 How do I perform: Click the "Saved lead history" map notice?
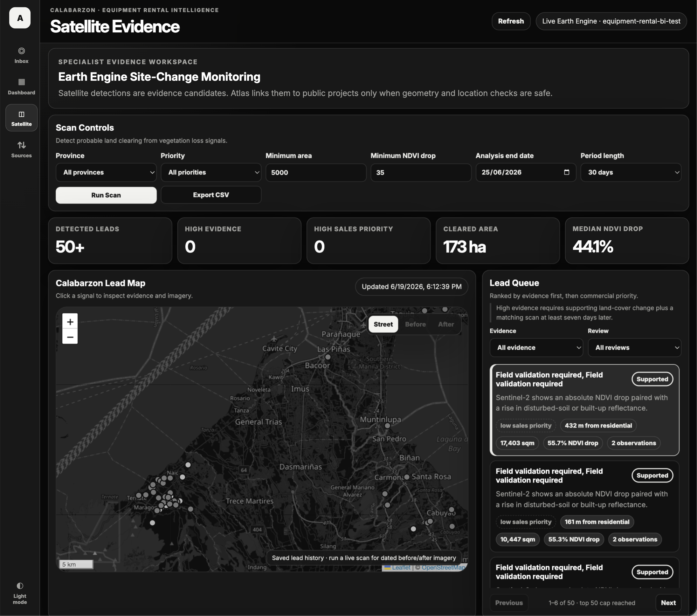click(364, 558)
